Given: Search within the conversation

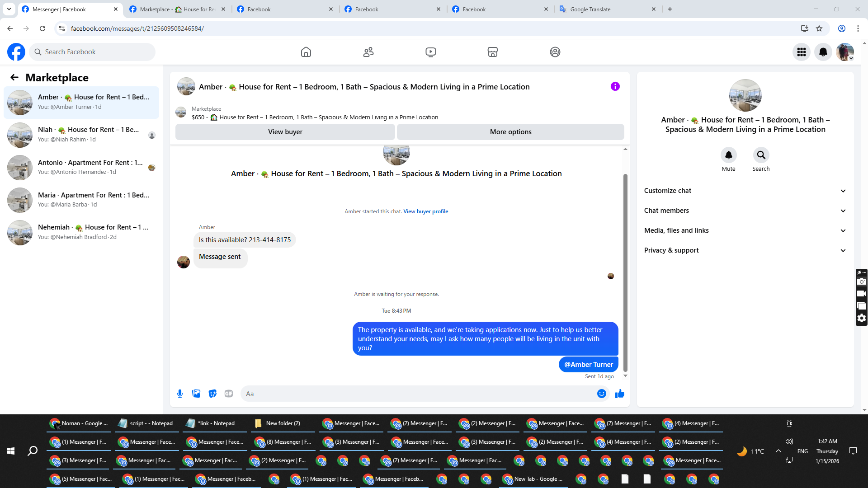Looking at the screenshot, I should coord(761,155).
